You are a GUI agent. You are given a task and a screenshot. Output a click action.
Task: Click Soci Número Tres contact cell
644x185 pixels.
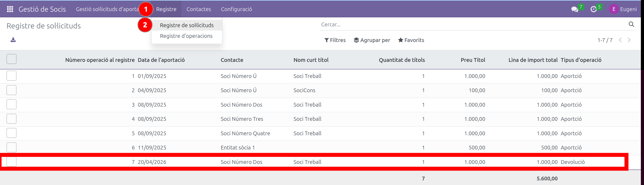(x=242, y=119)
